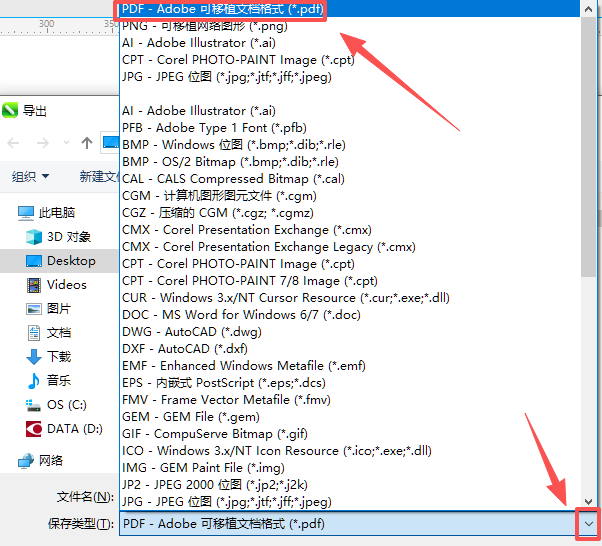Screen dimensions: 602x546
Task: Choose PFB - Adobe Type 1 Font
Action: coord(350,128)
